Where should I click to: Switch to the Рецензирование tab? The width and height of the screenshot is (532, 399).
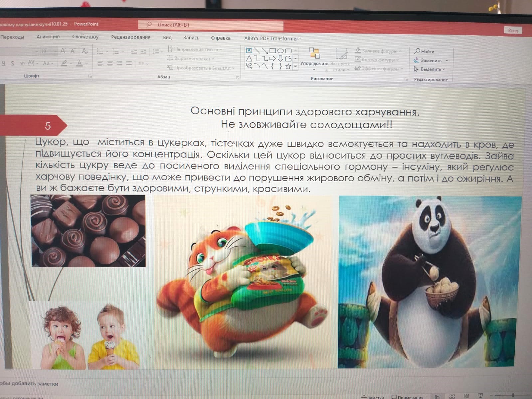(x=130, y=37)
